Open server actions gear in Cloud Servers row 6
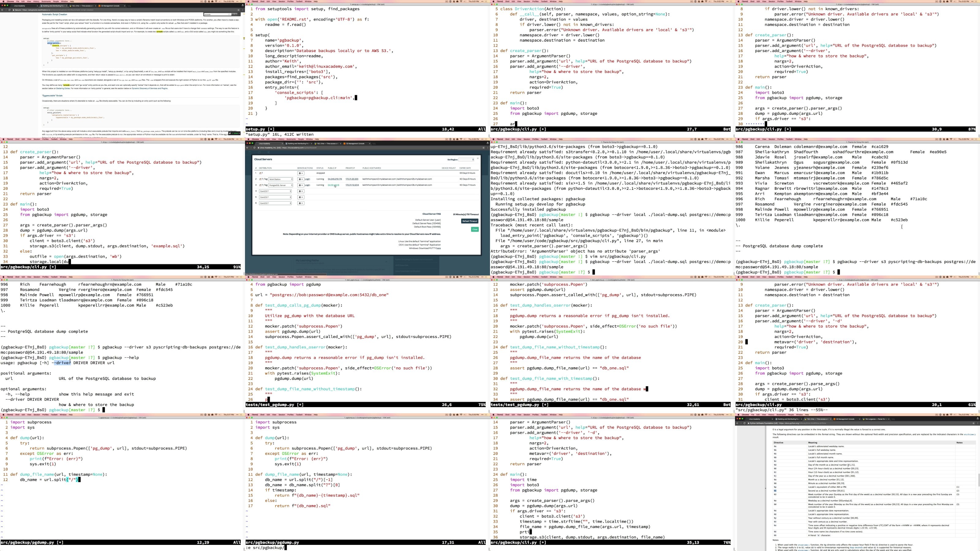This screenshot has height=551, width=980. [x=300, y=204]
